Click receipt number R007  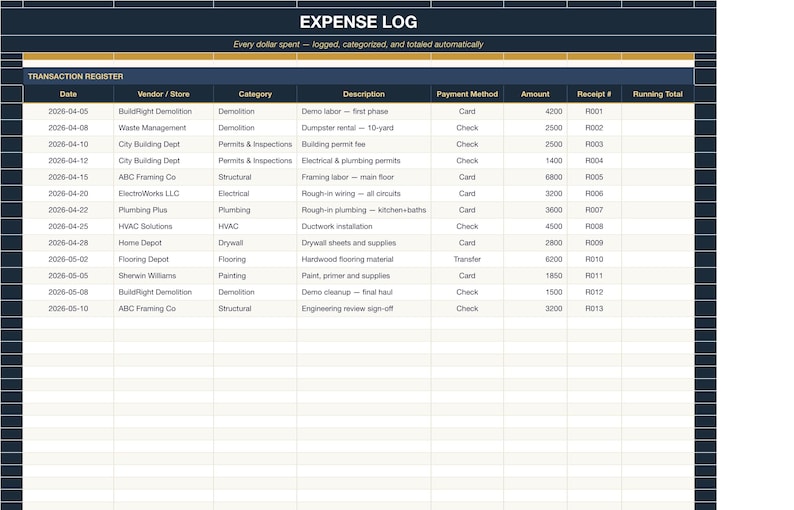tap(594, 210)
